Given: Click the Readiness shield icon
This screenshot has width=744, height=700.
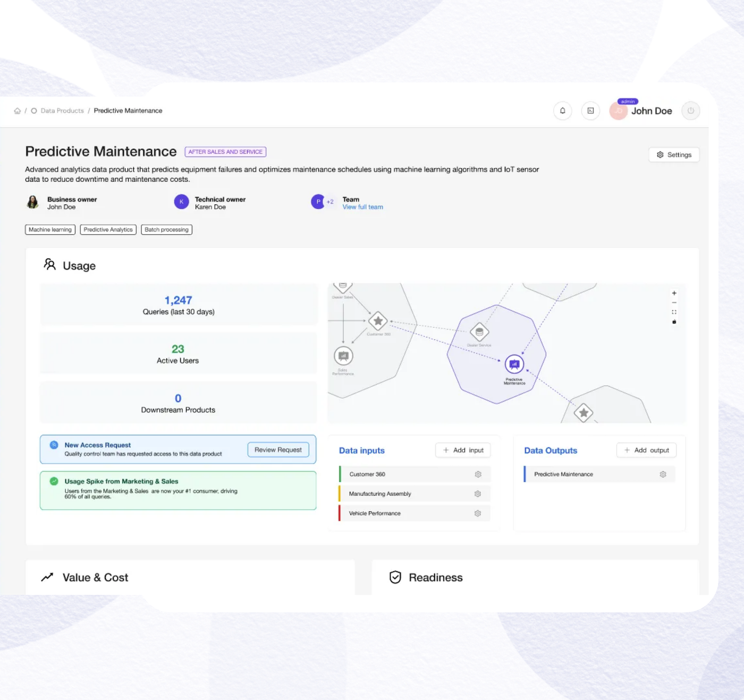Looking at the screenshot, I should 395,577.
